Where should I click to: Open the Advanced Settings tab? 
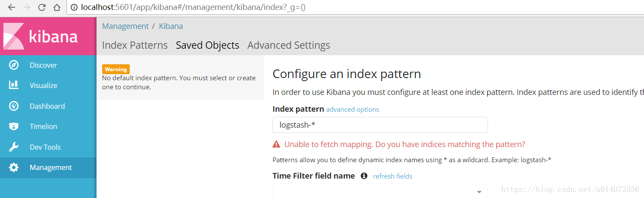click(x=289, y=45)
